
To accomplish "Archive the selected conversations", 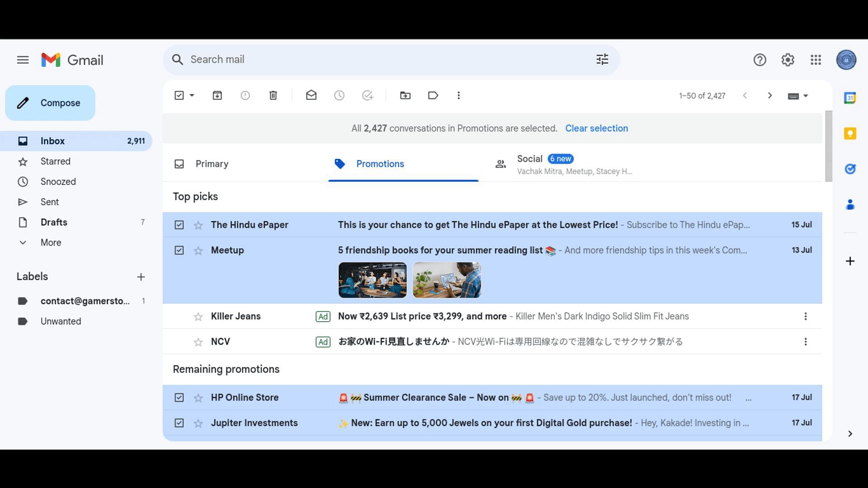I will (217, 95).
